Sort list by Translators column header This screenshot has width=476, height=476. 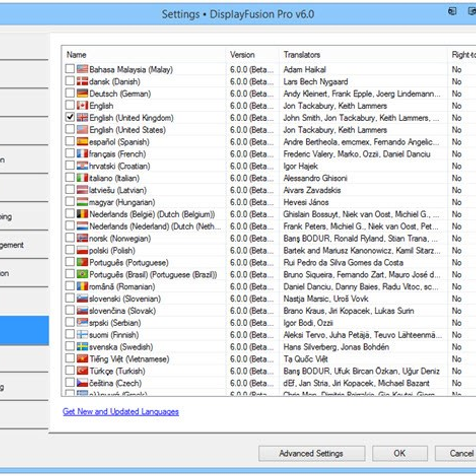pos(363,54)
